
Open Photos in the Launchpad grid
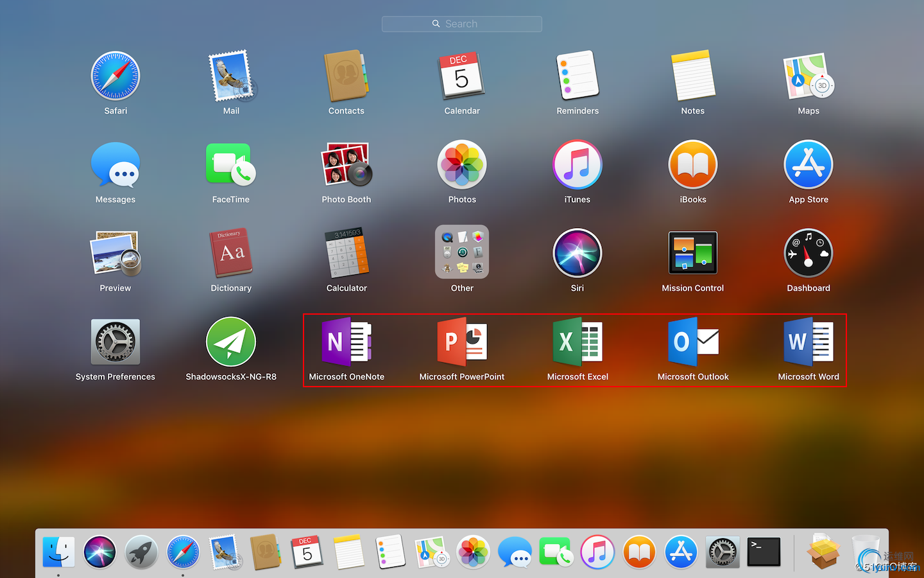462,165
